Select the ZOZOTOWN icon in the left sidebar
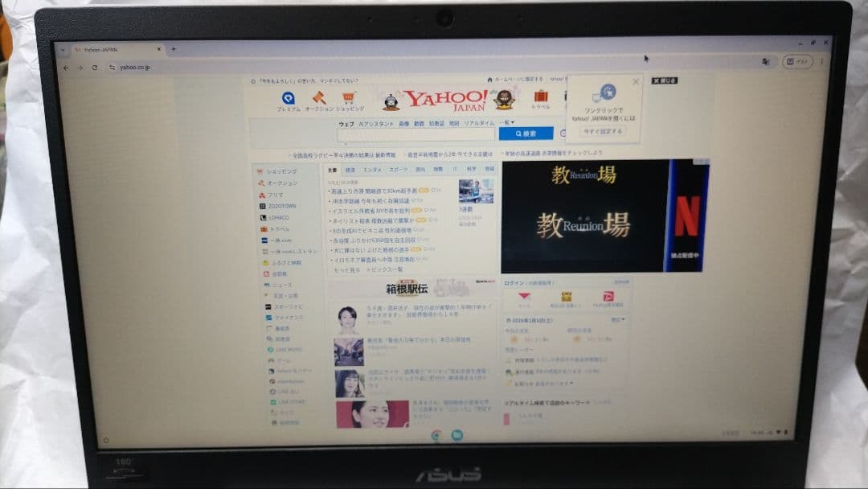The width and height of the screenshot is (868, 489). click(x=263, y=206)
